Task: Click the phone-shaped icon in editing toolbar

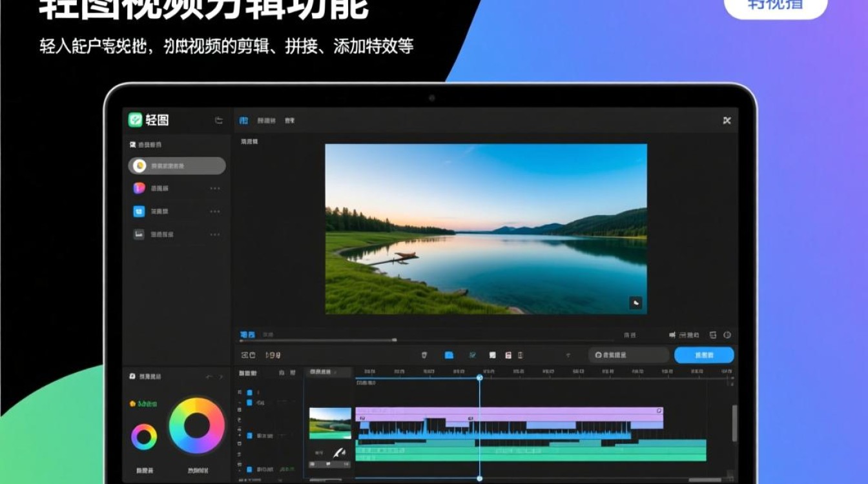Action: (521, 355)
